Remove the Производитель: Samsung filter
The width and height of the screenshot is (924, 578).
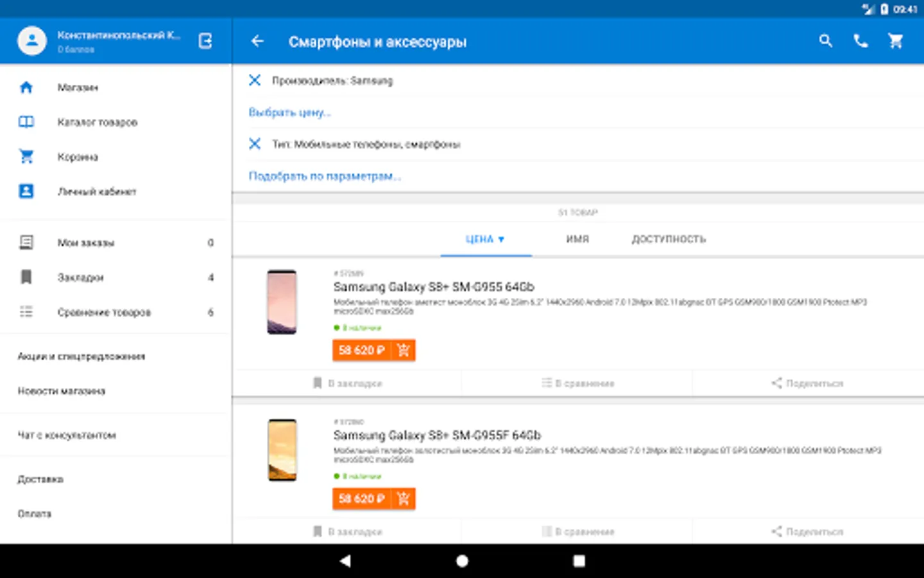(x=255, y=80)
